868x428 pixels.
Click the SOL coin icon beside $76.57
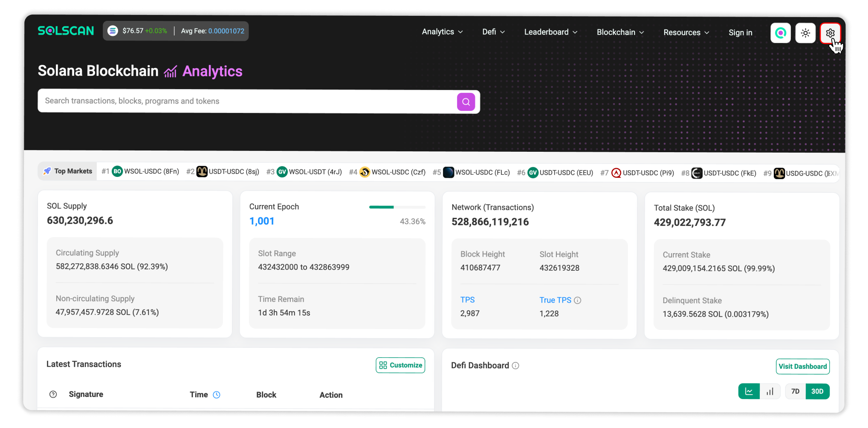113,31
